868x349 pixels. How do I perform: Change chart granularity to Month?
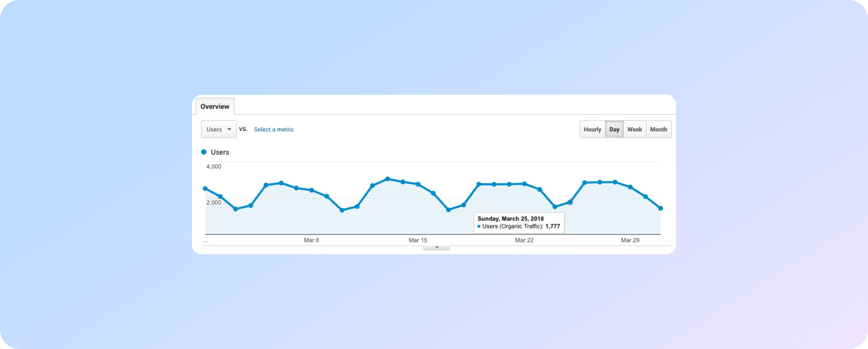(658, 130)
